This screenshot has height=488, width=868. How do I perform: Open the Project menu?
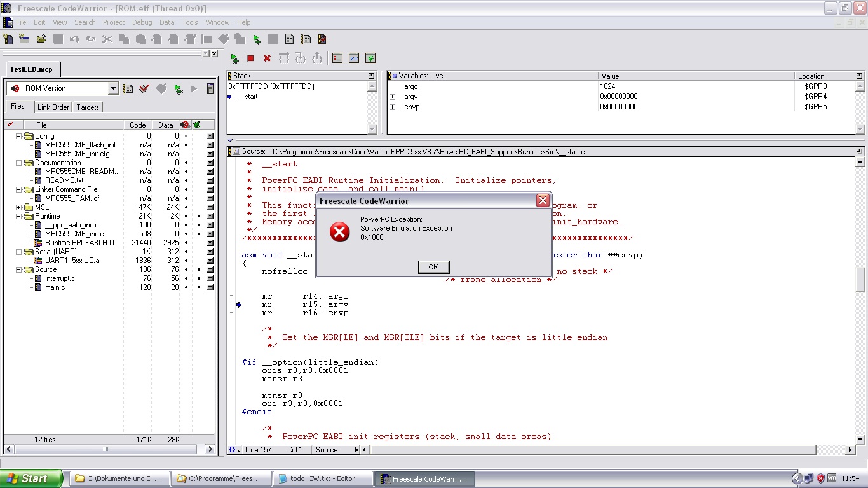coord(114,22)
